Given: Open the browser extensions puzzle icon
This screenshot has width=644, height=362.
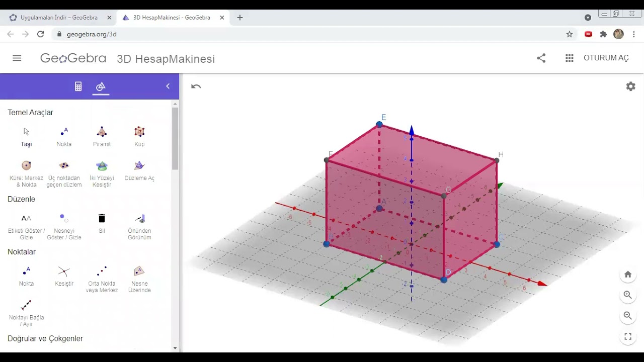Looking at the screenshot, I should click(x=603, y=34).
